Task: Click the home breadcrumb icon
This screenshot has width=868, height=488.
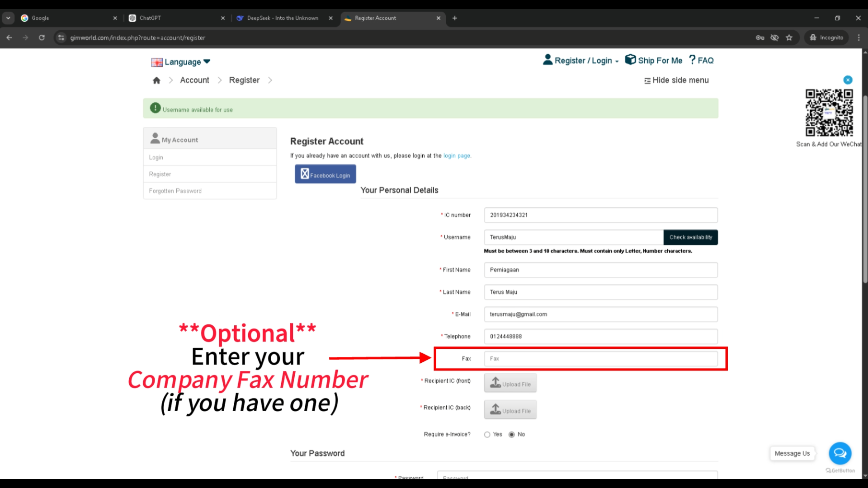Action: coord(156,80)
